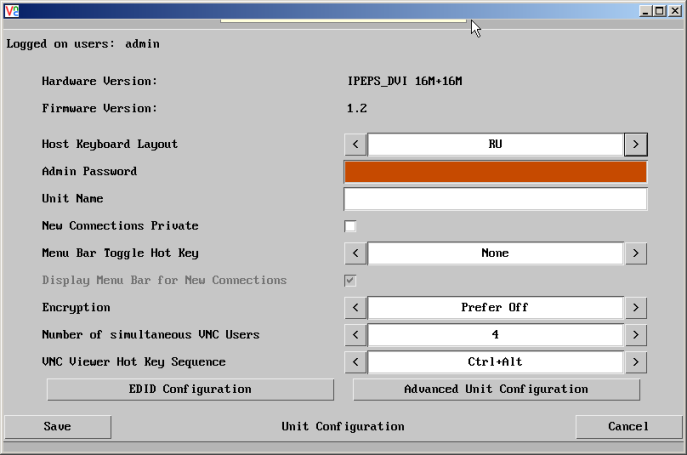Click the Encryption value Prefer Off
Image resolution: width=687 pixels, height=455 pixels.
tap(495, 307)
